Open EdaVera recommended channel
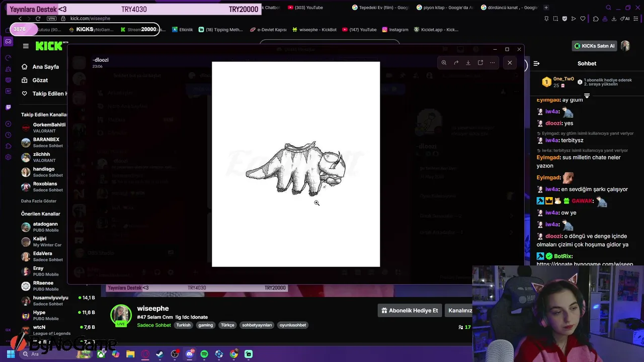Image resolution: width=644 pixels, height=362 pixels. (x=44, y=256)
